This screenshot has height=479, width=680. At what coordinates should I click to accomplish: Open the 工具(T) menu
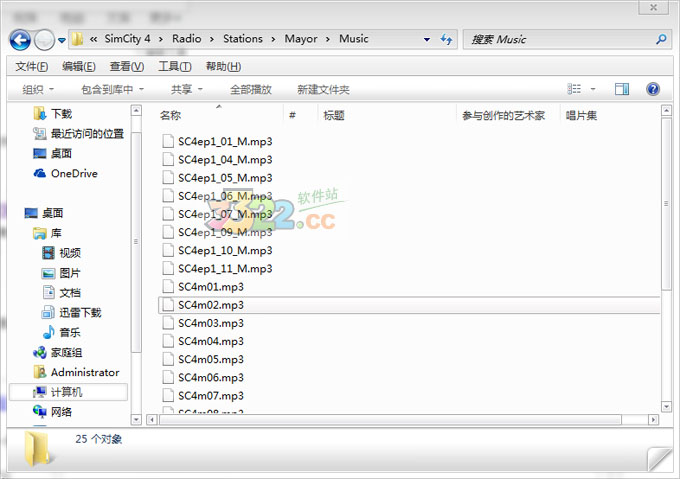175,66
